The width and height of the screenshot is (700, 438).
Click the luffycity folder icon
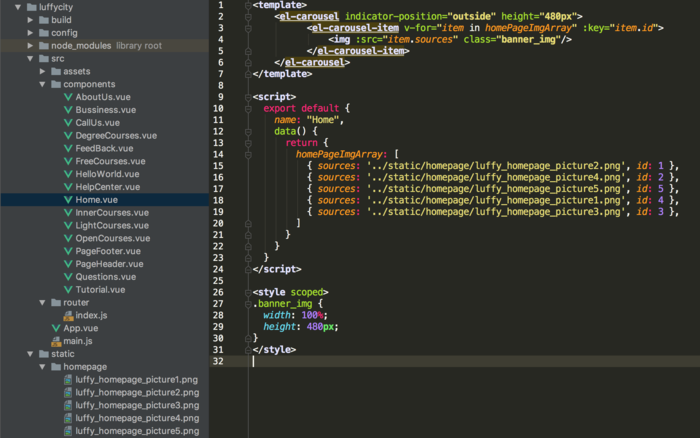[x=32, y=7]
